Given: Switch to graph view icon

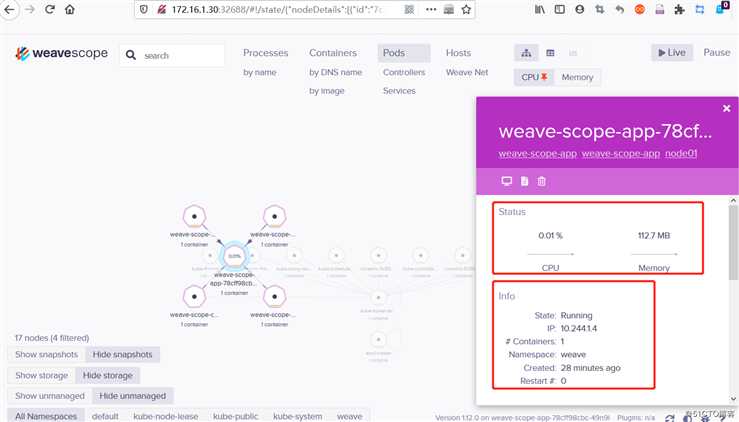Looking at the screenshot, I should point(526,53).
